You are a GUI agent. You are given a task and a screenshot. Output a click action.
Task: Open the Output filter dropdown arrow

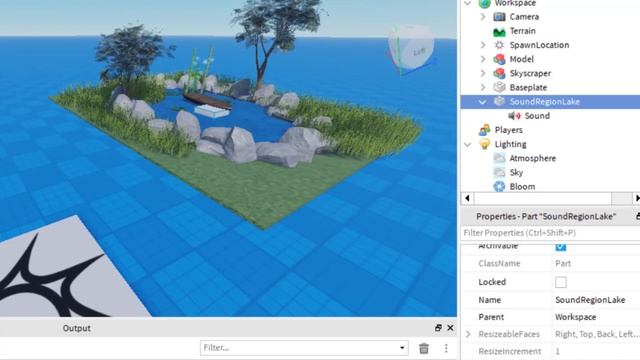[x=402, y=348]
